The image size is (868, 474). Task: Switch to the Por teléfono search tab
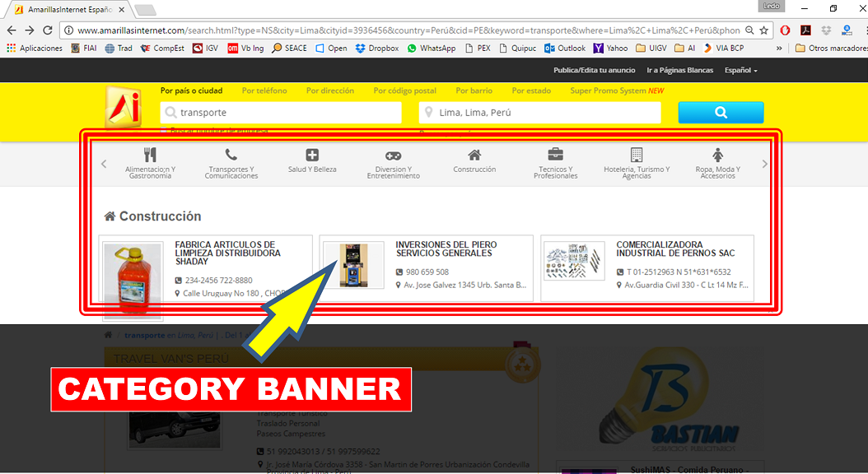[x=264, y=91]
